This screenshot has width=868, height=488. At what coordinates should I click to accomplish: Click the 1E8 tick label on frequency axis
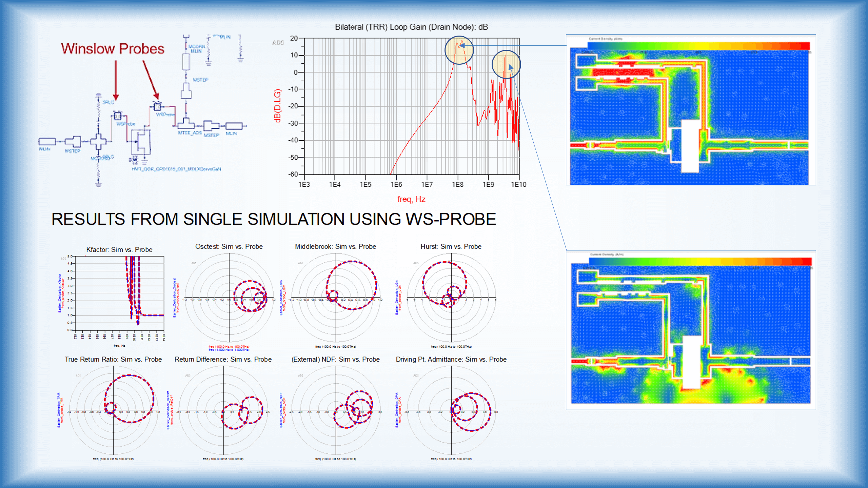point(457,184)
